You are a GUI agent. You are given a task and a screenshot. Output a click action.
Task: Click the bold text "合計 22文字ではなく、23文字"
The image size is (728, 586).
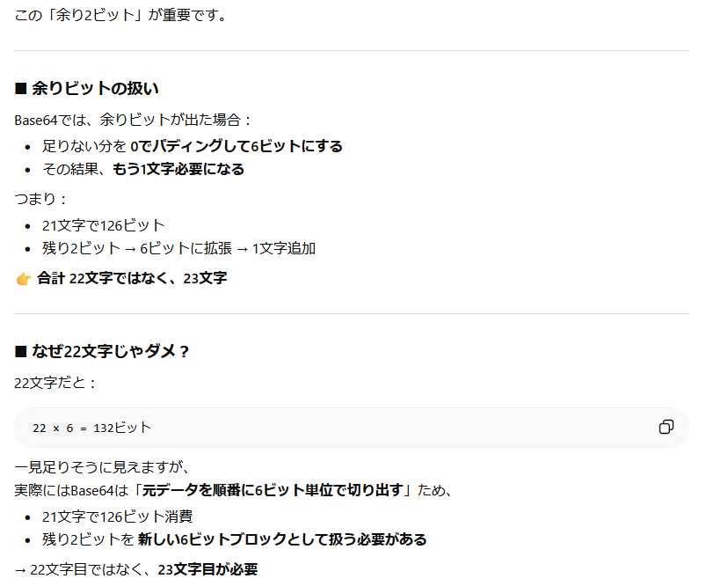pos(132,279)
